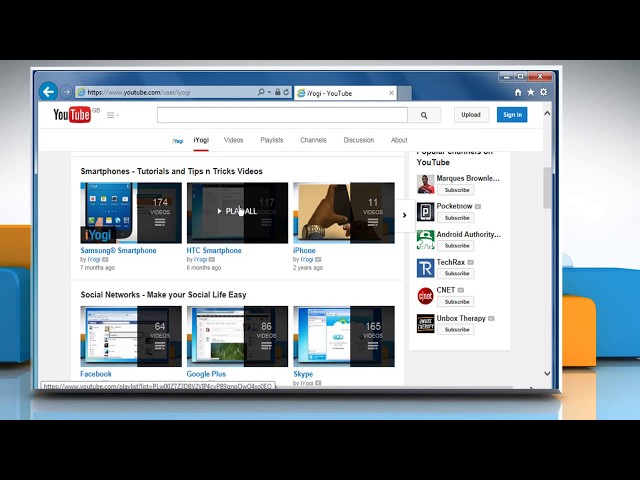Click Pocketnow channel avatar icon
The height and width of the screenshot is (480, 640).
tap(425, 212)
